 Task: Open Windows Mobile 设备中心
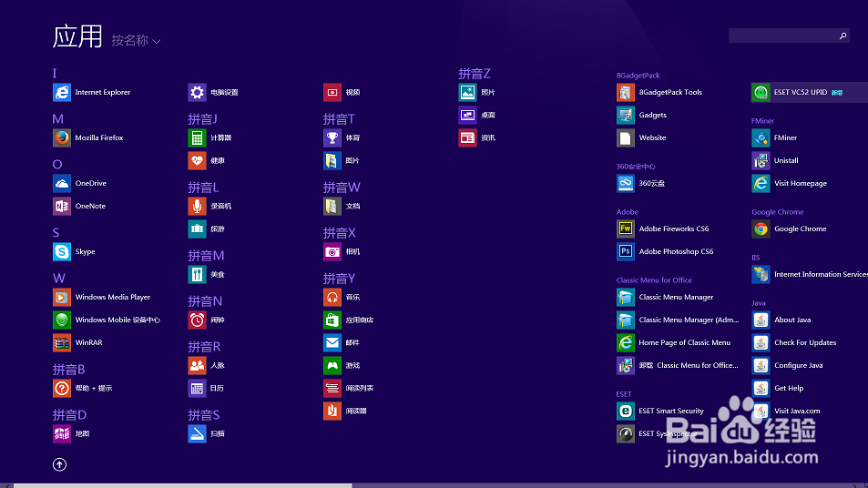(107, 320)
